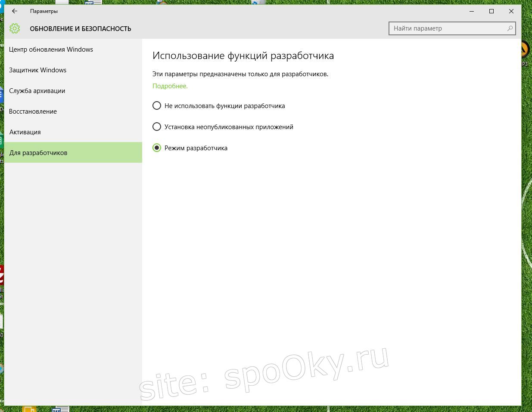Click the back arrow in the title bar
Viewport: 532px width, 412px height.
[15, 11]
